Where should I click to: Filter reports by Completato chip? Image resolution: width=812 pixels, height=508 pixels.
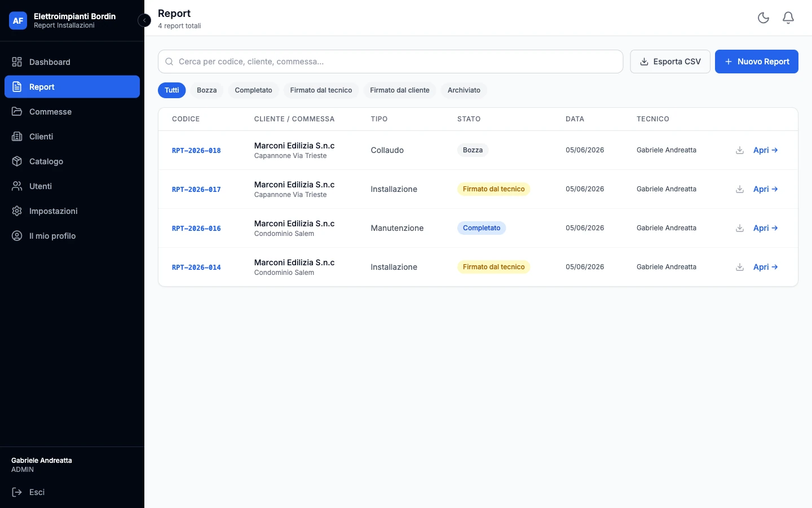(254, 90)
